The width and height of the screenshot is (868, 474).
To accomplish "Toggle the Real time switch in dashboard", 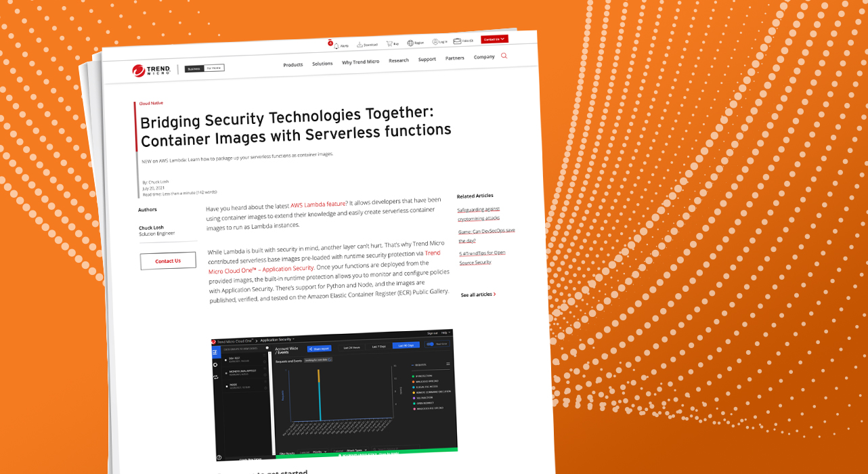I will (430, 344).
